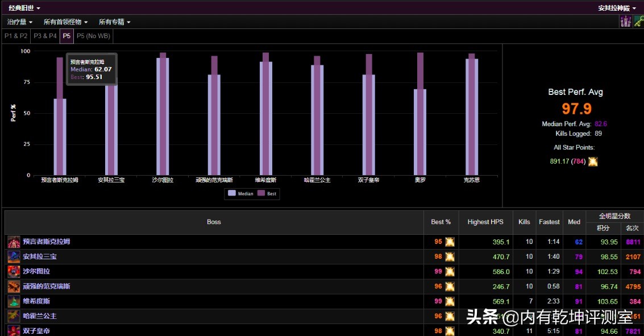Click the 克苏恩 bar in the chart
The image size is (644, 336).
pyautogui.click(x=471, y=117)
